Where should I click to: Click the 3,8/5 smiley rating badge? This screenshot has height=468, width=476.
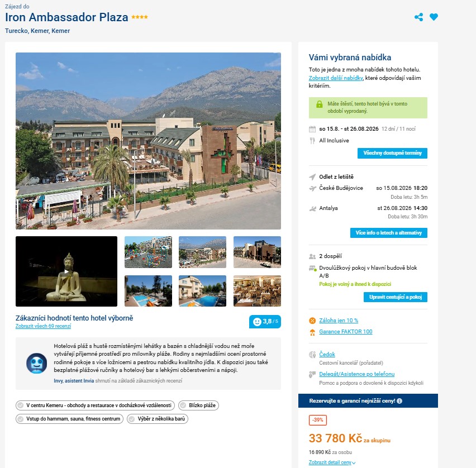265,322
